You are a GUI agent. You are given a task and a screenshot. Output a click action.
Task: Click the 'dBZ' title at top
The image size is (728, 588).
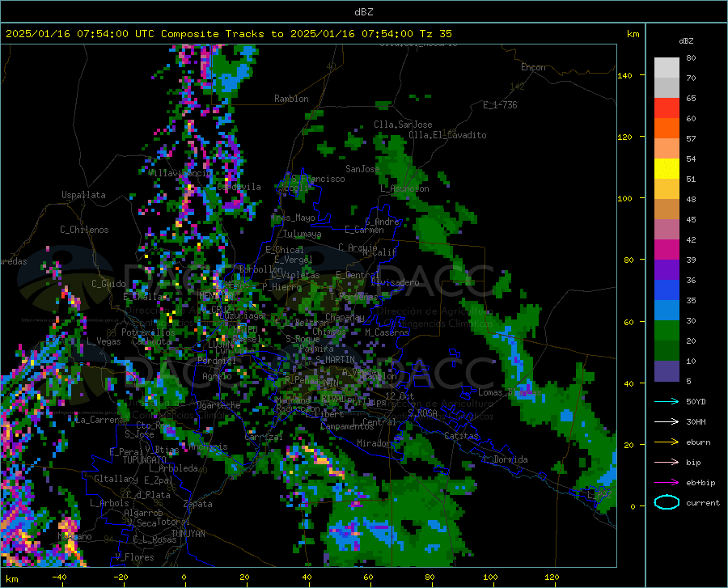click(363, 12)
